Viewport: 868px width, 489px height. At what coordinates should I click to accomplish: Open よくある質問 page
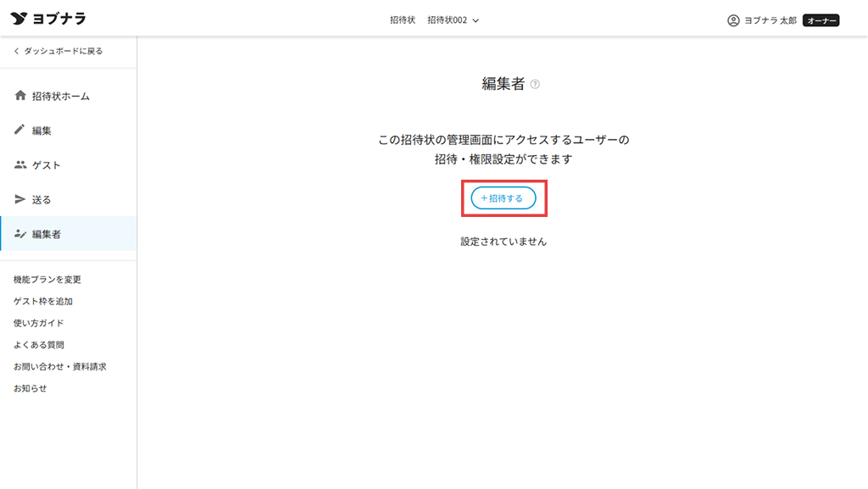tap(39, 345)
